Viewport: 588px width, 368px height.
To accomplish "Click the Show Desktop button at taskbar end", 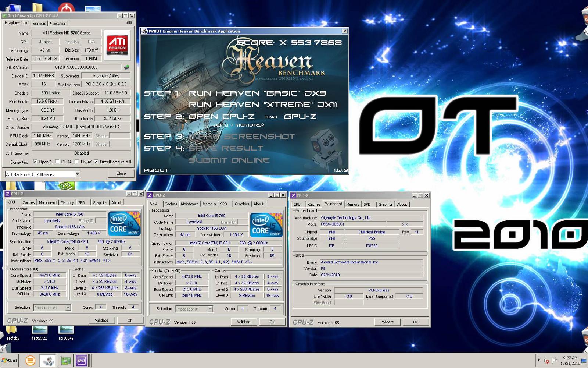I will [x=584, y=361].
